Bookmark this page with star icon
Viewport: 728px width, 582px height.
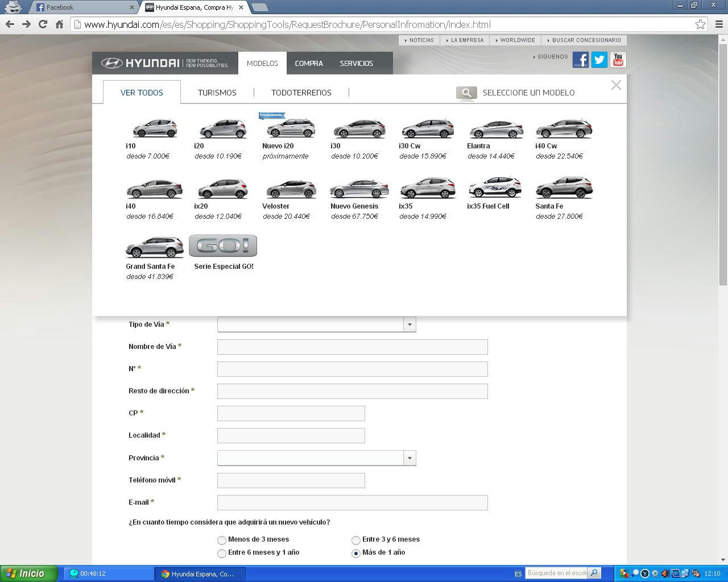coord(700,24)
